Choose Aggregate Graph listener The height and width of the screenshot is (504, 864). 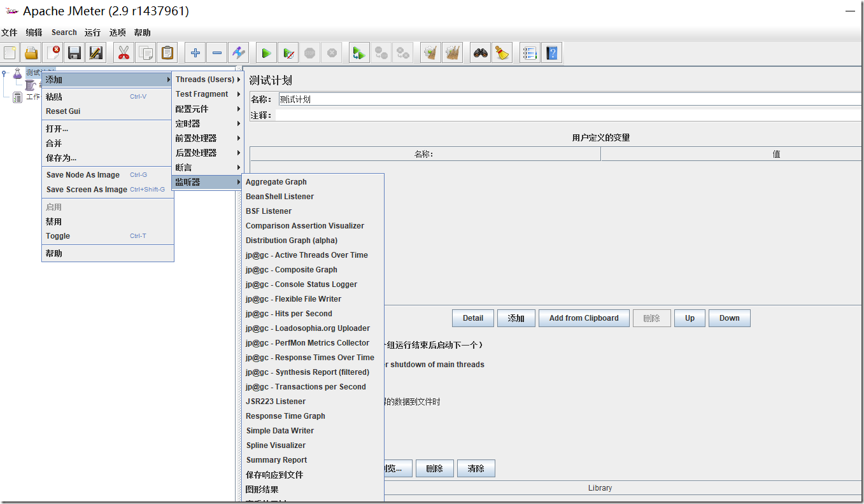tap(313, 182)
